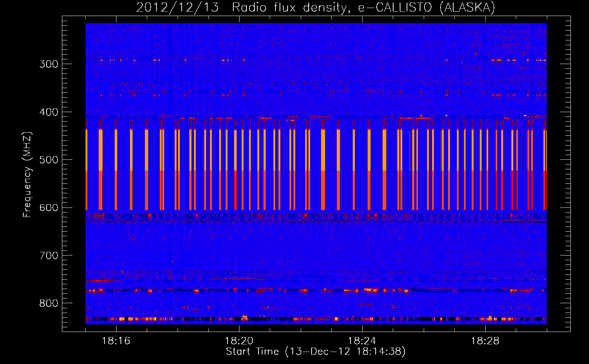Click the 18:20 time tick label
Viewport: 589px width, 364px height.
pyautogui.click(x=239, y=341)
